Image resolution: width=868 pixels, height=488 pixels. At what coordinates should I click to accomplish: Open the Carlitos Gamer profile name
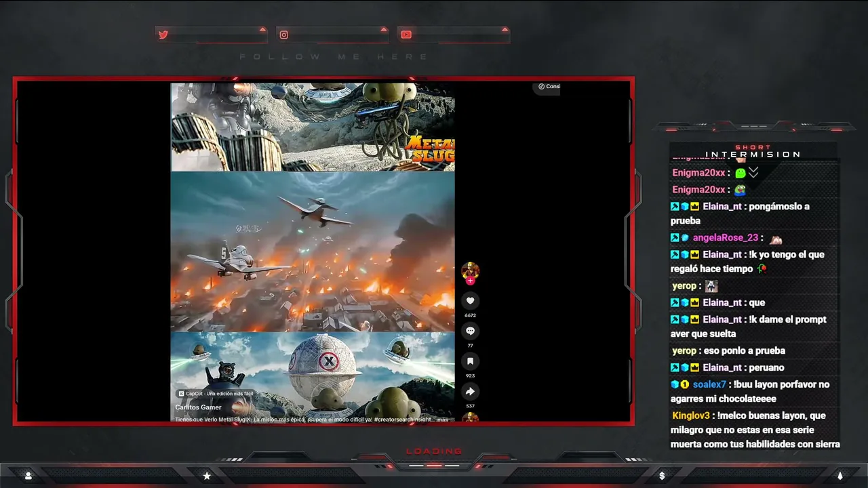pos(198,407)
